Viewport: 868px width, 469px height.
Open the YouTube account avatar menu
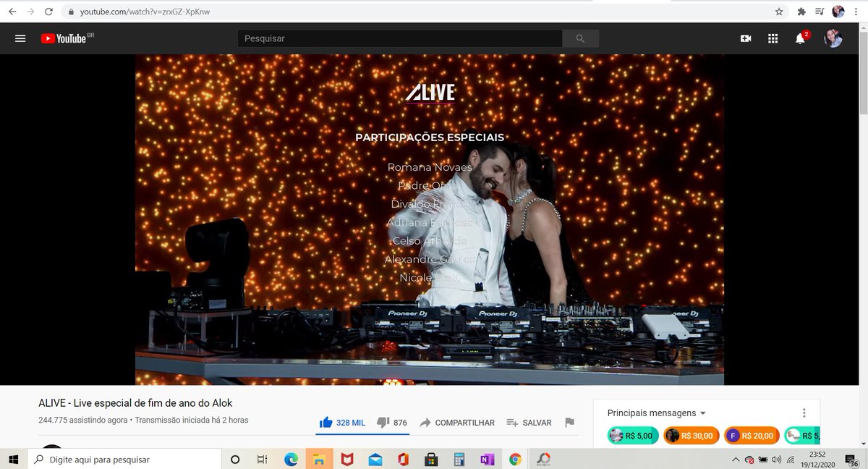833,38
